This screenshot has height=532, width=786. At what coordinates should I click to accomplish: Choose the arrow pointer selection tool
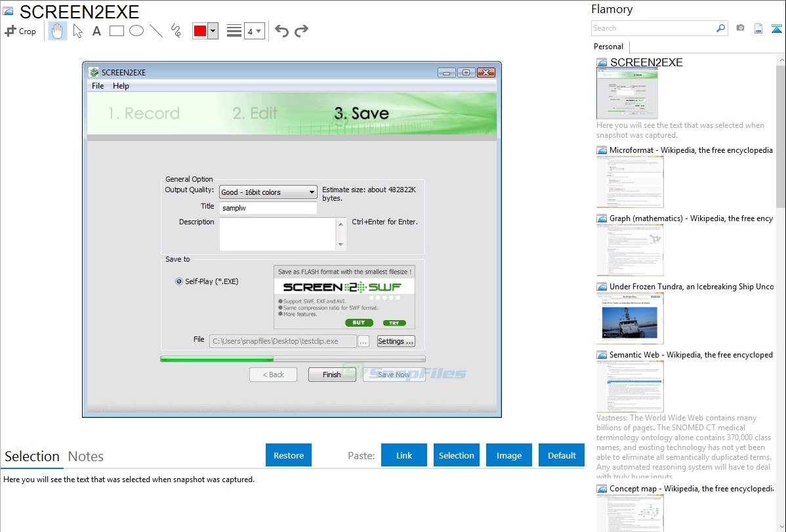click(x=77, y=31)
